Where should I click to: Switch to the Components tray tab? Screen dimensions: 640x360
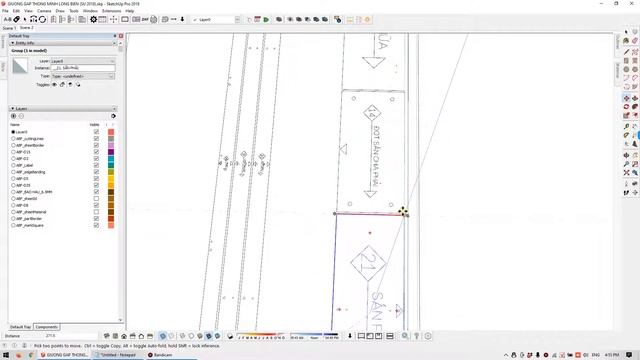click(x=47, y=327)
